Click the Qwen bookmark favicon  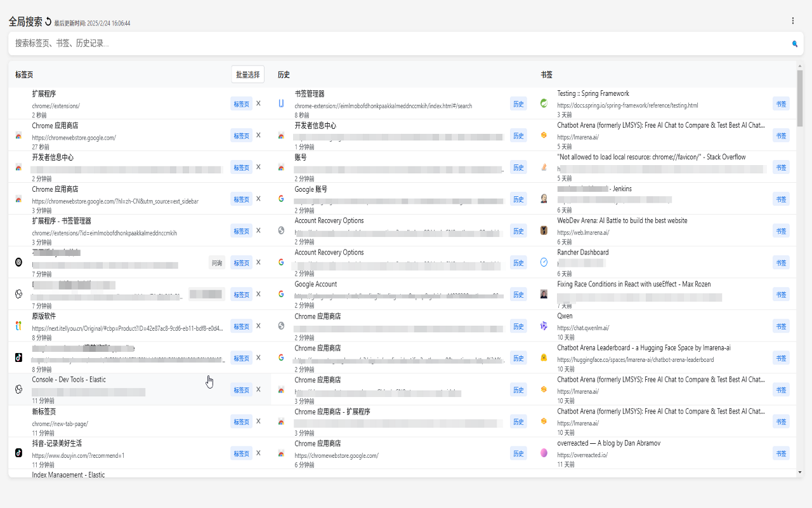coord(544,326)
